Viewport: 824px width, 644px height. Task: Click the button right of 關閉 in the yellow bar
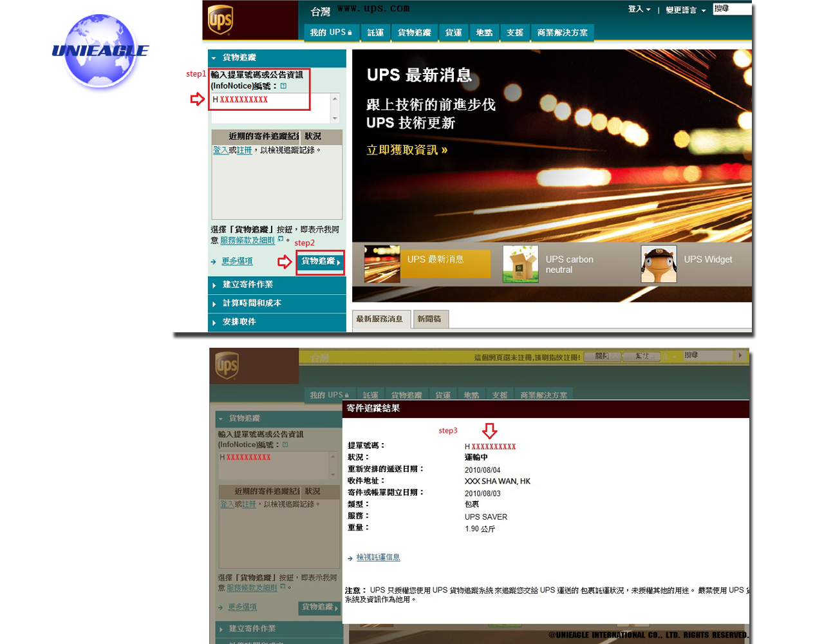[642, 356]
